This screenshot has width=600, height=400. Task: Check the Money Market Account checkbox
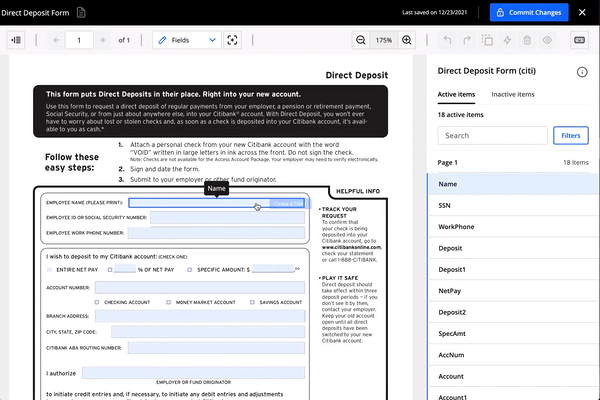[168, 302]
